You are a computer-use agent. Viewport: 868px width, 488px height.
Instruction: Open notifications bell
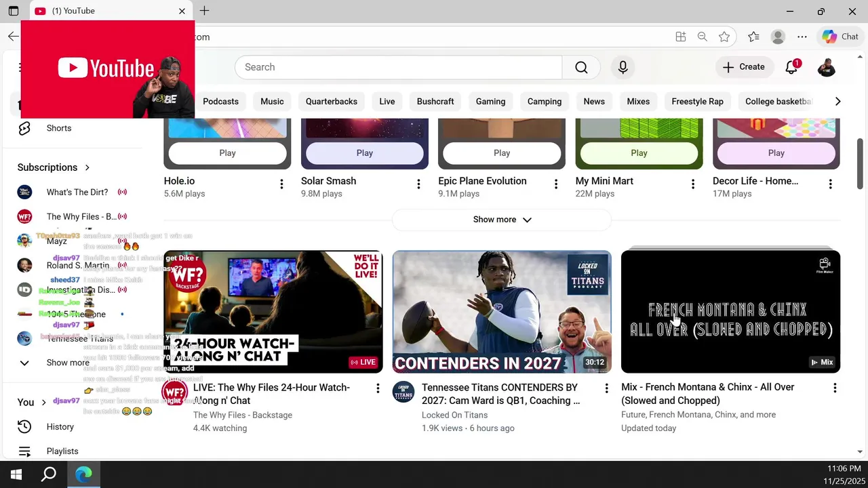792,67
